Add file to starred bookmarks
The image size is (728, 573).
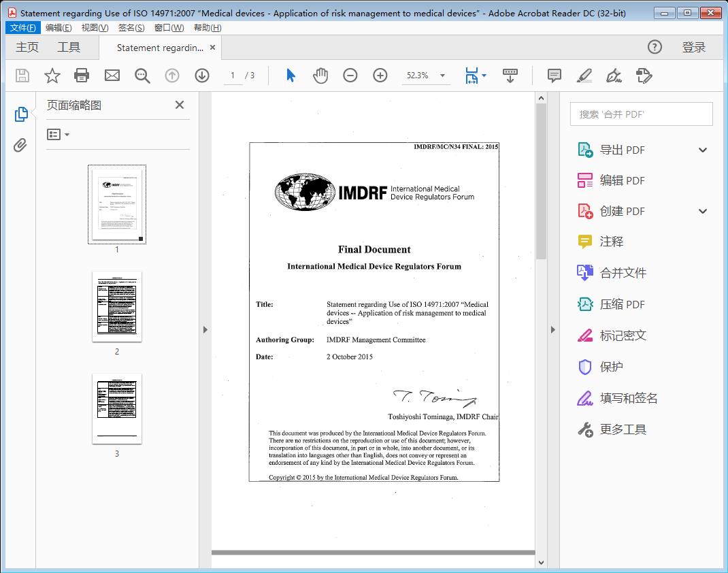point(52,76)
